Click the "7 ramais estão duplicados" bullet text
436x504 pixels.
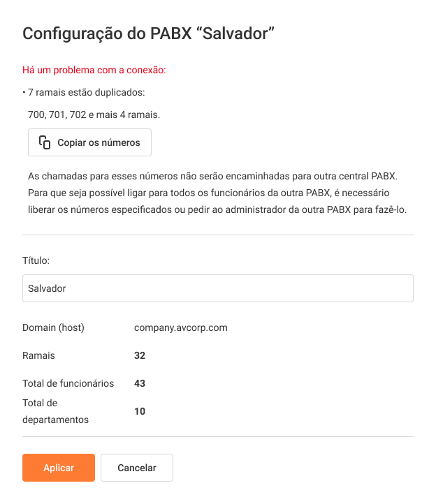[x=85, y=92]
